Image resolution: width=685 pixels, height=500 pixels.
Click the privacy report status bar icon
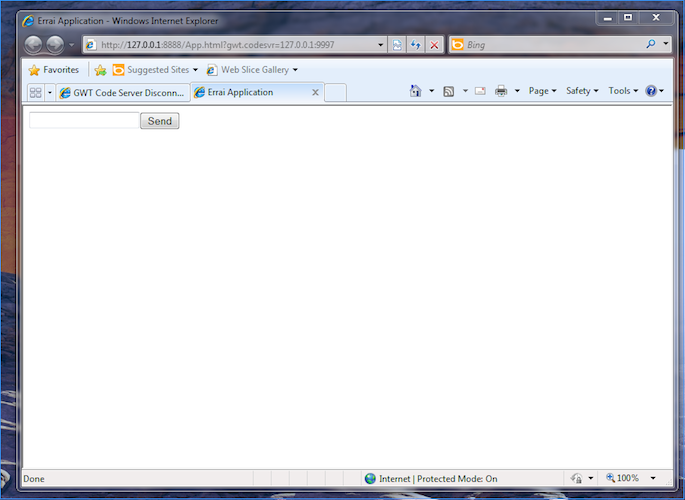(577, 478)
